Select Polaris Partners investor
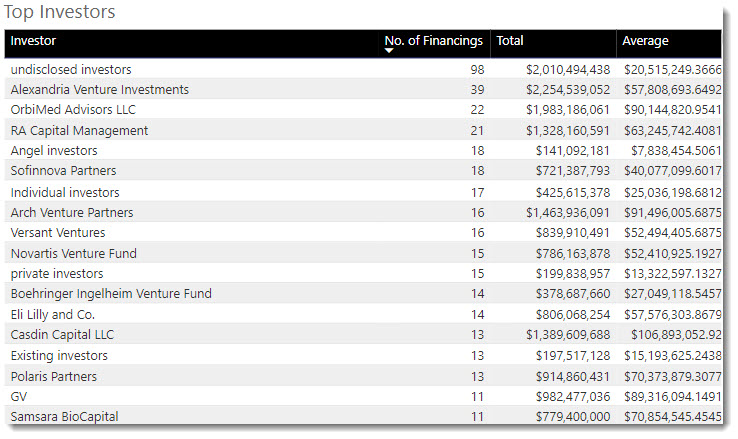Image resolution: width=738 pixels, height=439 pixels. (x=54, y=376)
